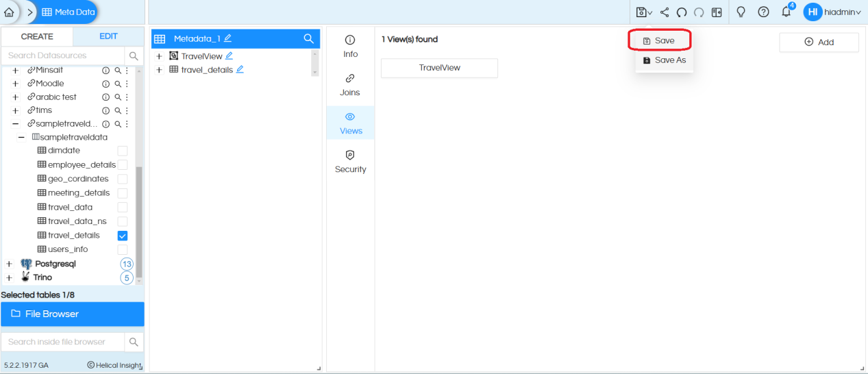Search within the Metadata_1 panel
Image resolution: width=868 pixels, height=374 pixels.
coord(308,38)
